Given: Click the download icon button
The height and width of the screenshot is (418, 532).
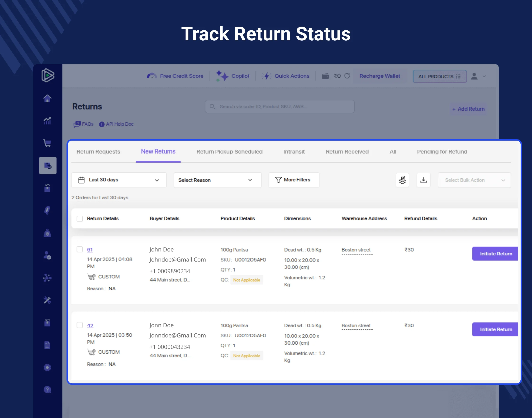Looking at the screenshot, I should pos(423,180).
